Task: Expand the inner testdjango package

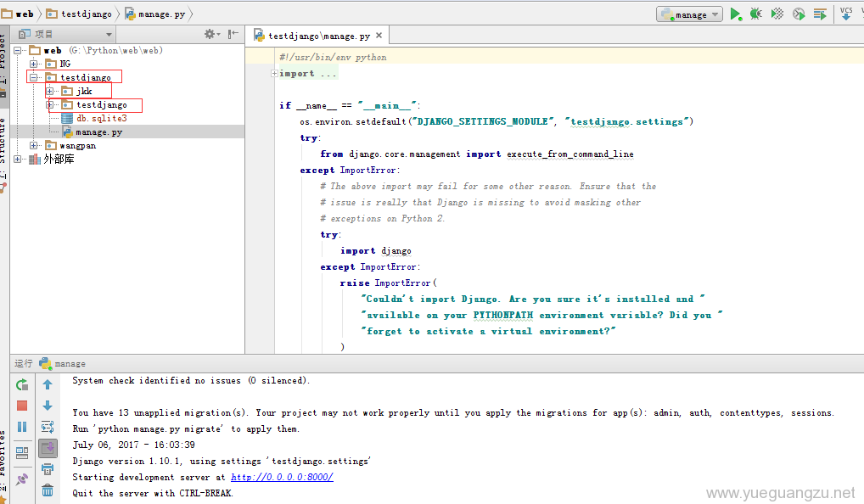Action: tap(50, 104)
